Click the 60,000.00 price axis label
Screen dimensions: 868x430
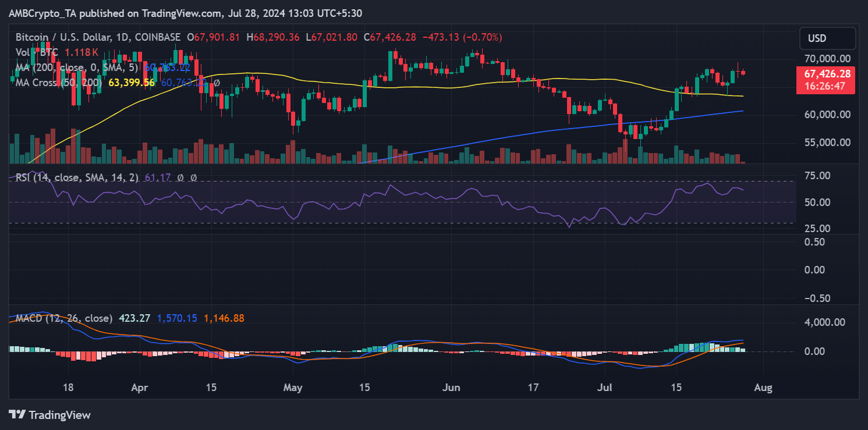click(x=827, y=115)
